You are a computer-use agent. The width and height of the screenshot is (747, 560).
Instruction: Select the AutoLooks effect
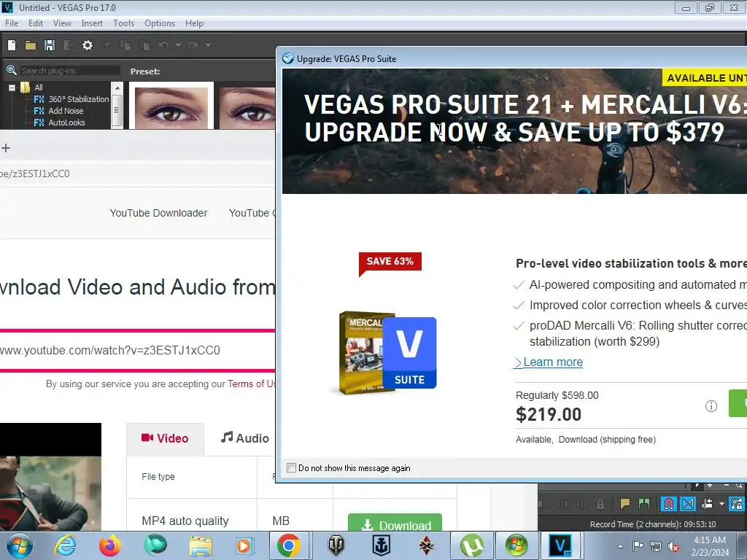click(x=66, y=122)
